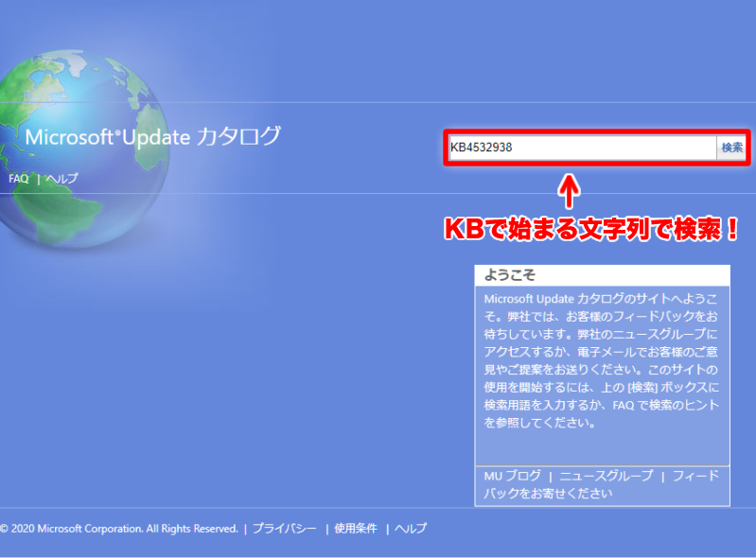Click the © 2020 Microsoft Corporation copyright text

coord(118,529)
